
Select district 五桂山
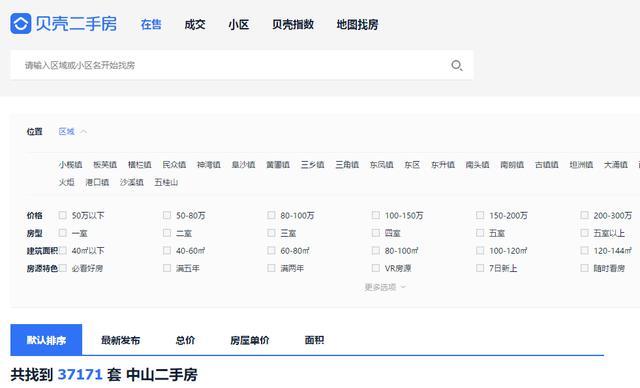(x=166, y=182)
